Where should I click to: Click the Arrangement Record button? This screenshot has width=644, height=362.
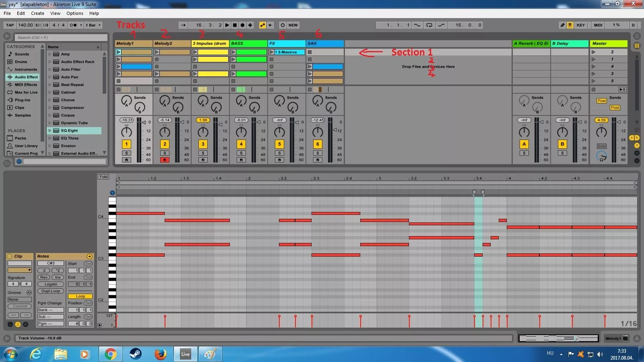[242, 25]
